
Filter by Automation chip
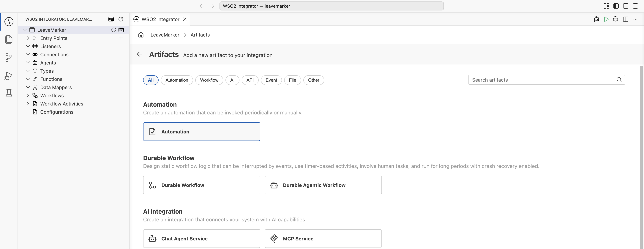point(177,80)
